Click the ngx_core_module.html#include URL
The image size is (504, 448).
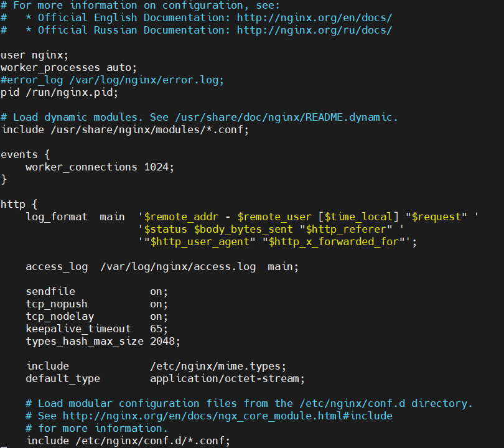pos(227,416)
